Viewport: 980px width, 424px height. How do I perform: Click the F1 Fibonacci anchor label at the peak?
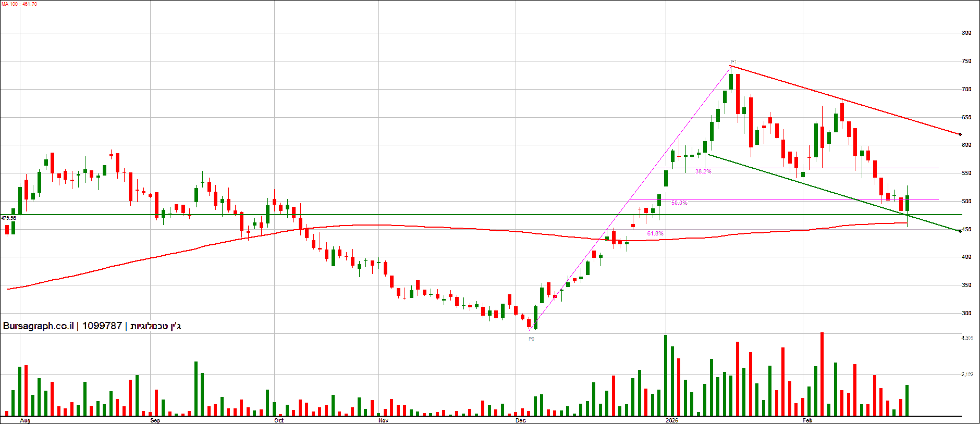tap(733, 61)
